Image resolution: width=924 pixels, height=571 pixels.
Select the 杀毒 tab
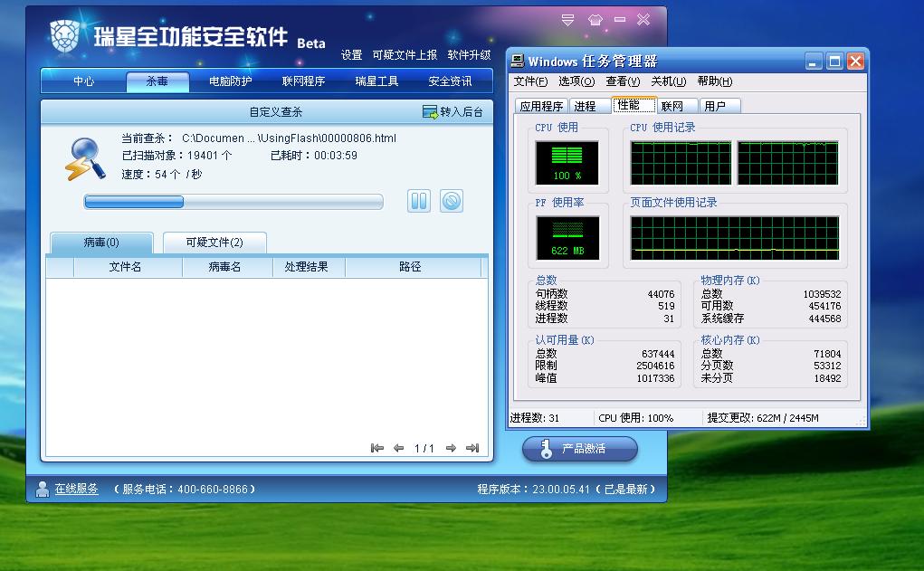tap(157, 82)
